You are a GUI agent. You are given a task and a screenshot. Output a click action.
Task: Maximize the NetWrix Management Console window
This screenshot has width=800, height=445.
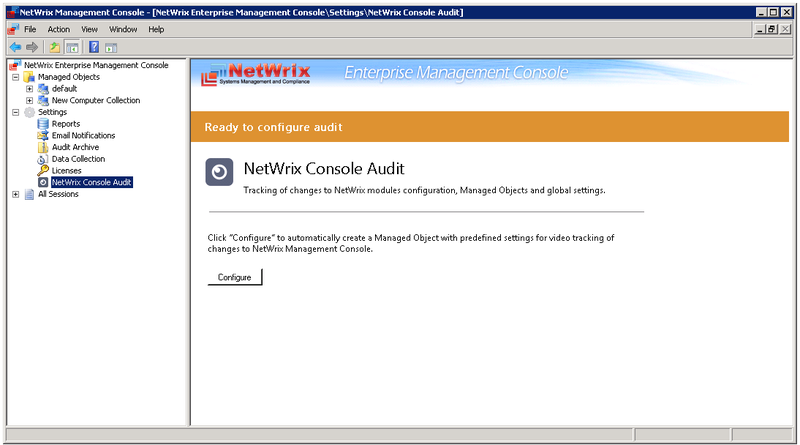coord(773,12)
